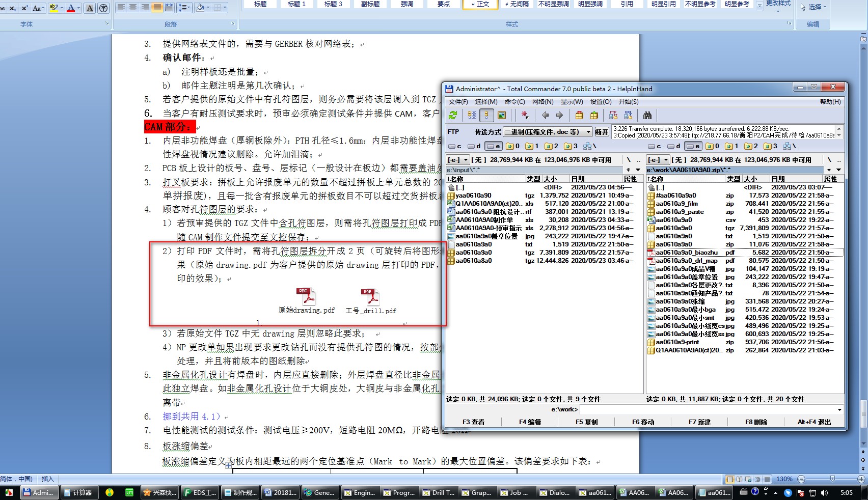868x500 pixels.
Task: Open the FTP transfer mode dropdown
Action: tap(548, 132)
